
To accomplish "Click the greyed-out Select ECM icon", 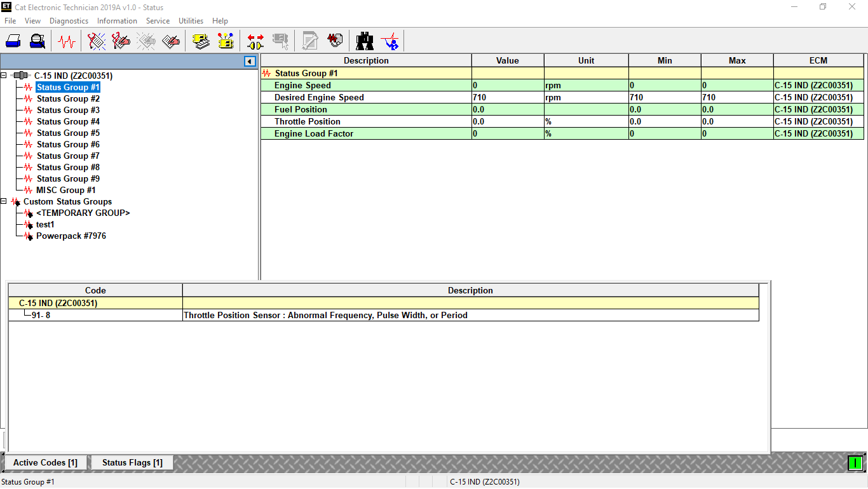I will [x=280, y=41].
